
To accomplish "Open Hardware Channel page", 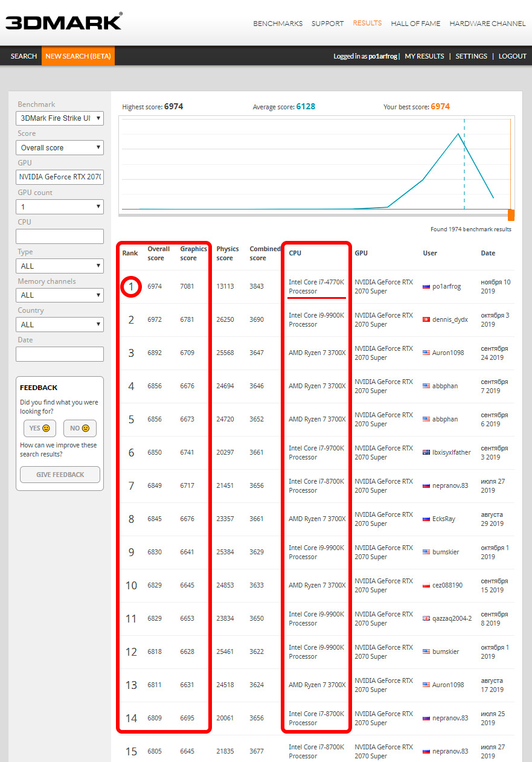I will 487,24.
